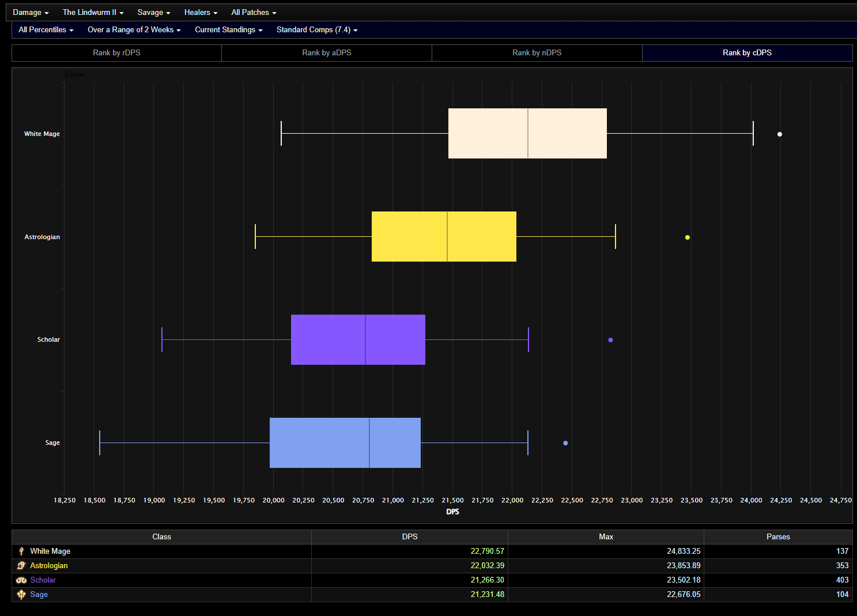The image size is (857, 616).
Task: Click the purple Scholar box in the chart
Action: pos(358,340)
